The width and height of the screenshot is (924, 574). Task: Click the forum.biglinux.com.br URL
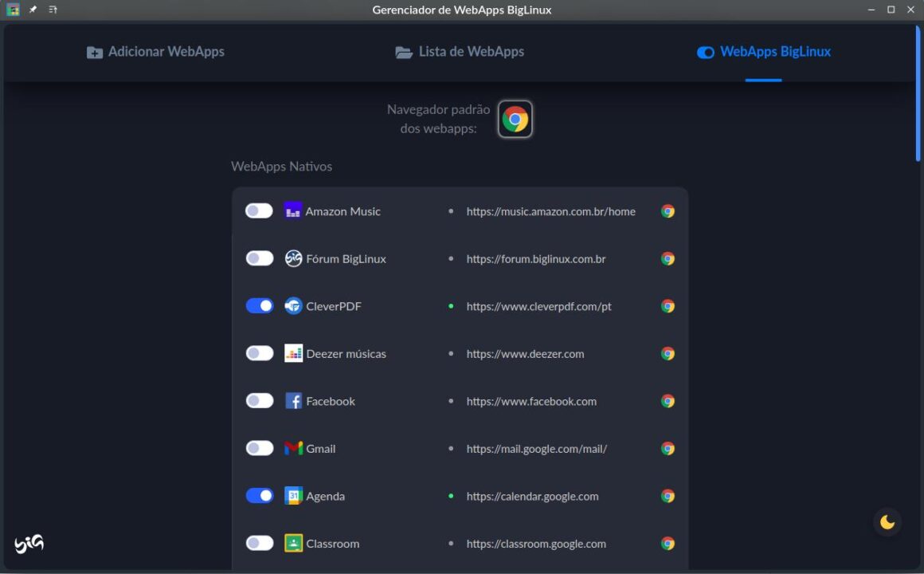[536, 259]
